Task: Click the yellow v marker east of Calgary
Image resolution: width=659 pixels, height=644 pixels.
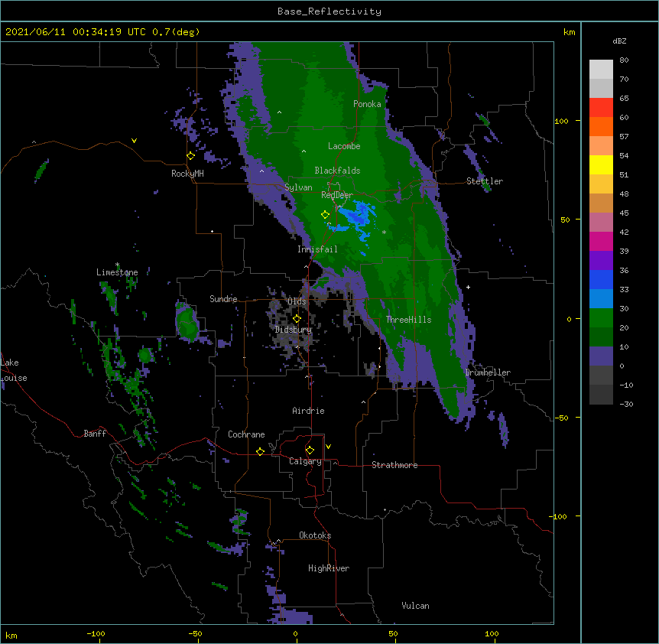Action: [x=328, y=447]
